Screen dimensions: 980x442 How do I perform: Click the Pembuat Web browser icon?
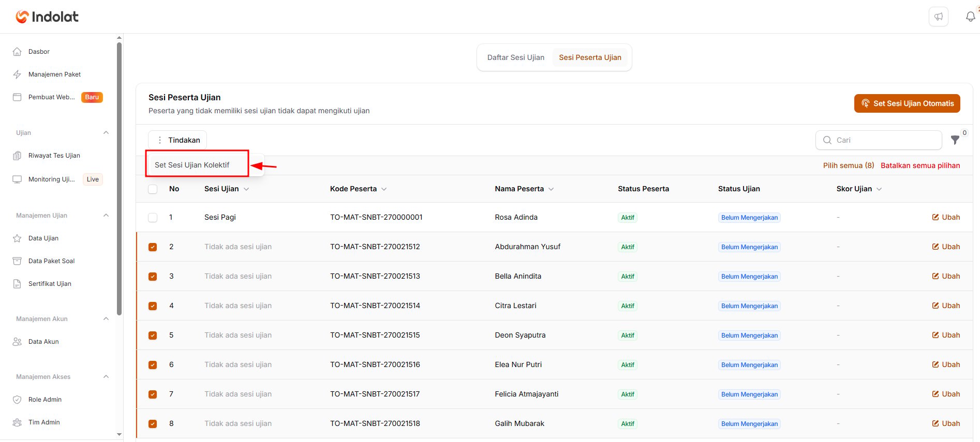pos(17,97)
